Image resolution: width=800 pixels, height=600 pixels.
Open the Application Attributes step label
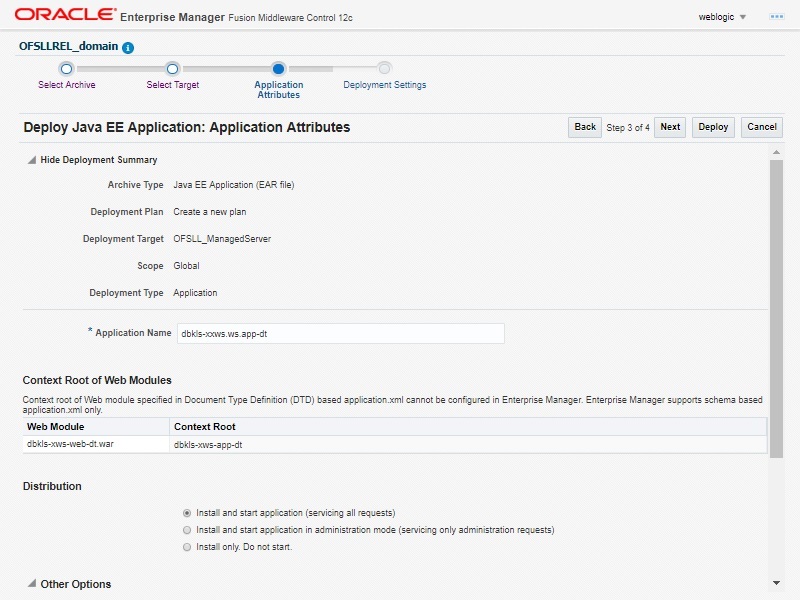point(279,90)
